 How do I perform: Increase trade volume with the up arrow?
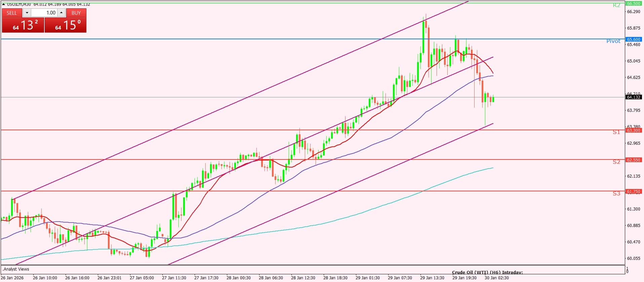tap(61, 13)
